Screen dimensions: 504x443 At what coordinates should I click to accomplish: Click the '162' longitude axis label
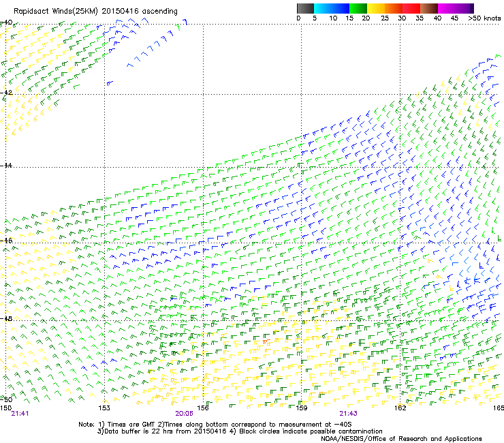coord(400,408)
